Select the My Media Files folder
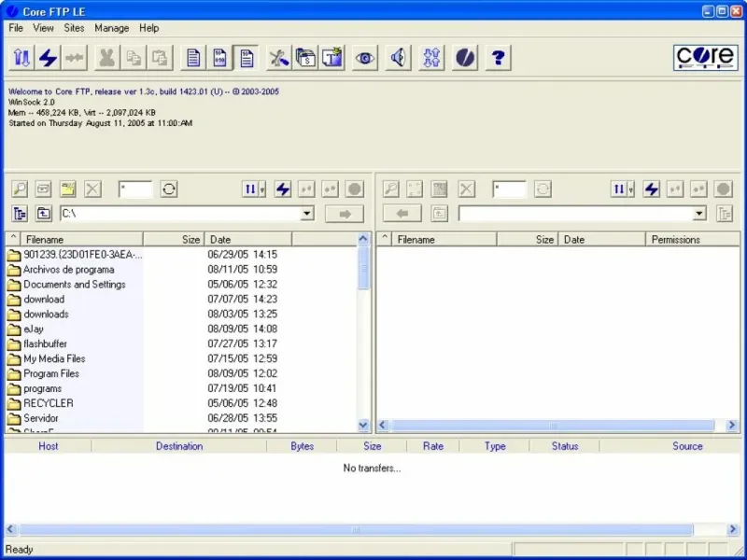Screen dimensions: 747x560 (x=54, y=358)
